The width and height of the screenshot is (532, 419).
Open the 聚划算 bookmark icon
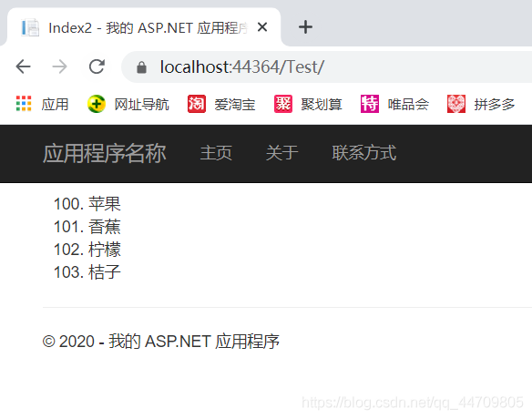[x=283, y=104]
